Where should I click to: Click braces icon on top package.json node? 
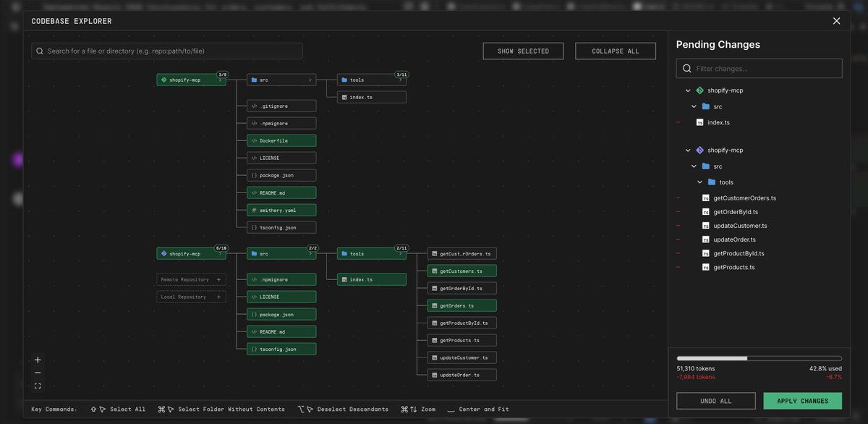tap(254, 175)
